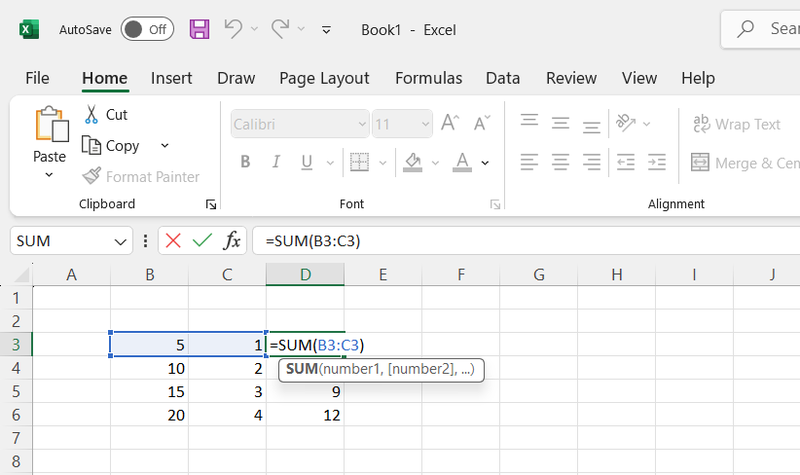This screenshot has height=475, width=800.
Task: Switch to the Data tab
Action: pyautogui.click(x=503, y=78)
